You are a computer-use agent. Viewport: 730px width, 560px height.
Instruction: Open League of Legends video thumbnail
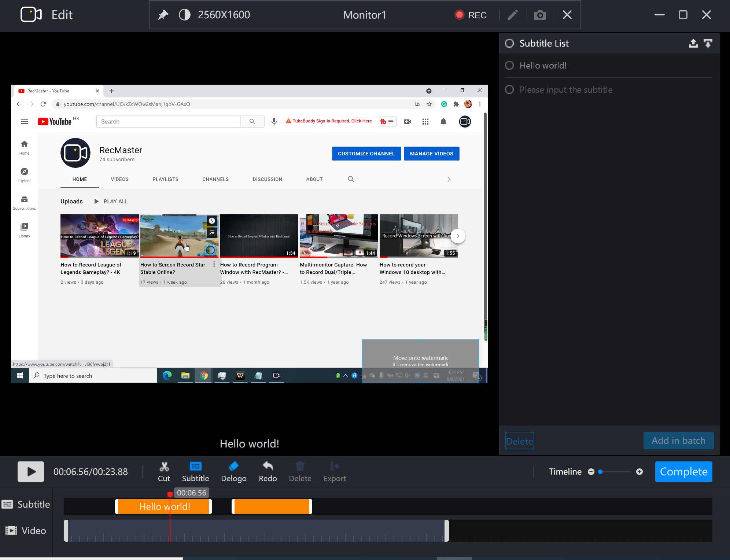(x=99, y=236)
